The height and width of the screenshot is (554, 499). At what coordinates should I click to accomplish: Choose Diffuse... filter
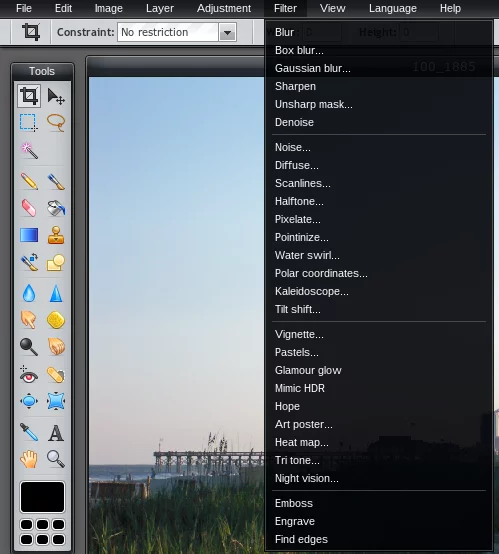tap(379, 165)
